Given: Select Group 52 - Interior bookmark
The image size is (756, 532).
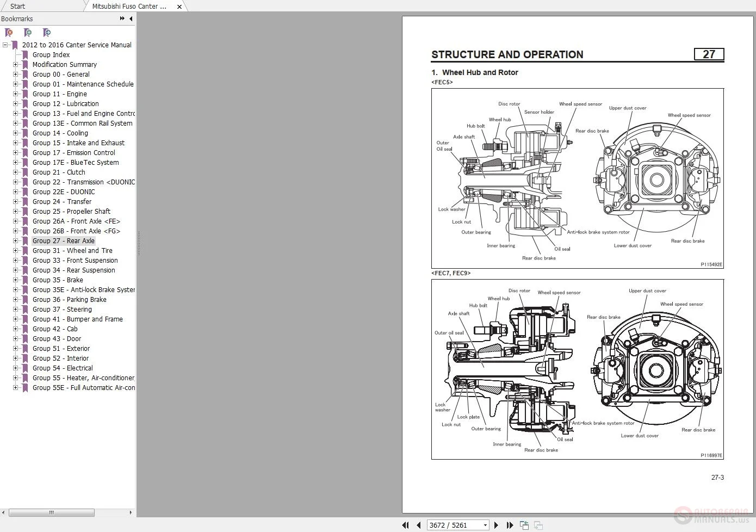Looking at the screenshot, I should (x=60, y=358).
